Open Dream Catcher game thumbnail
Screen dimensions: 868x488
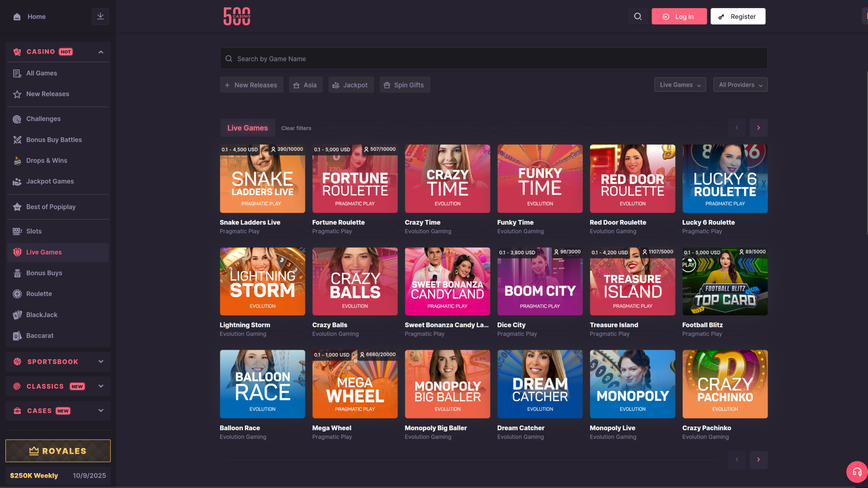click(540, 384)
